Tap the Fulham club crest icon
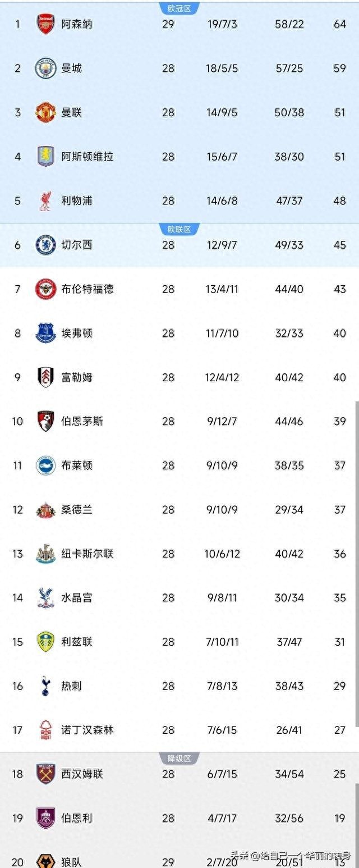Screen dimensions: 359x868 46,377
